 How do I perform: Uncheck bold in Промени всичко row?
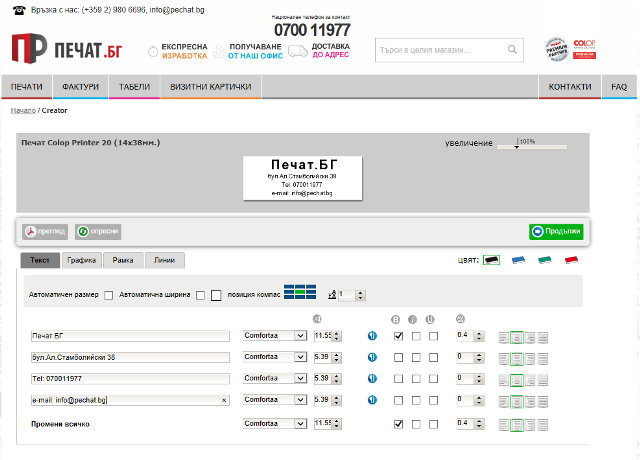tap(398, 424)
